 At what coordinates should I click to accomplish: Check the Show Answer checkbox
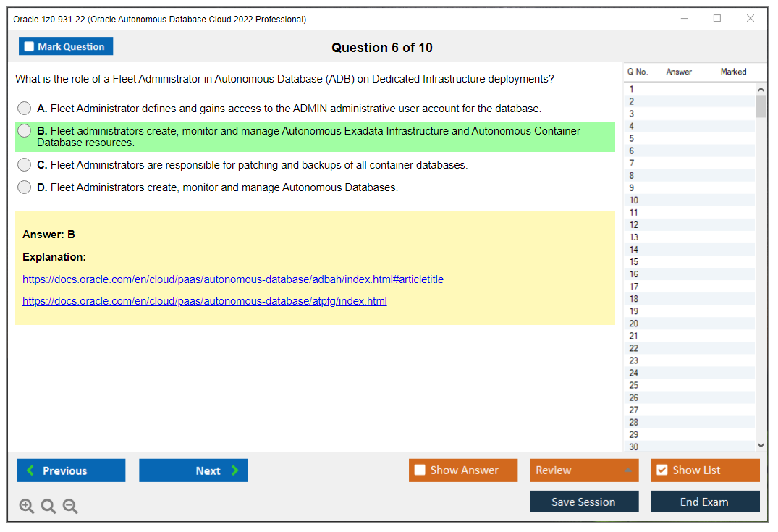[x=420, y=470]
